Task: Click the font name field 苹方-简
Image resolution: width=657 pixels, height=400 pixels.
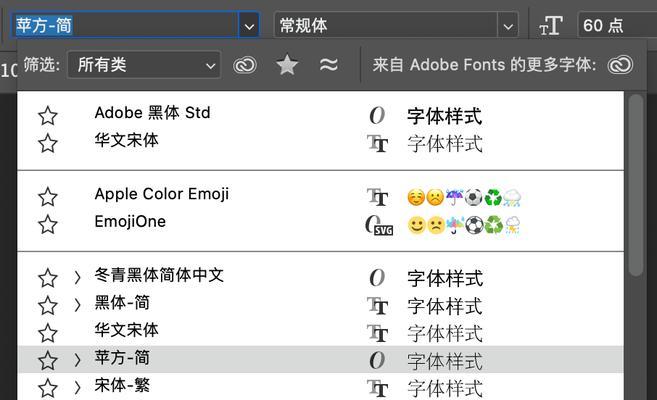Action: [125, 26]
